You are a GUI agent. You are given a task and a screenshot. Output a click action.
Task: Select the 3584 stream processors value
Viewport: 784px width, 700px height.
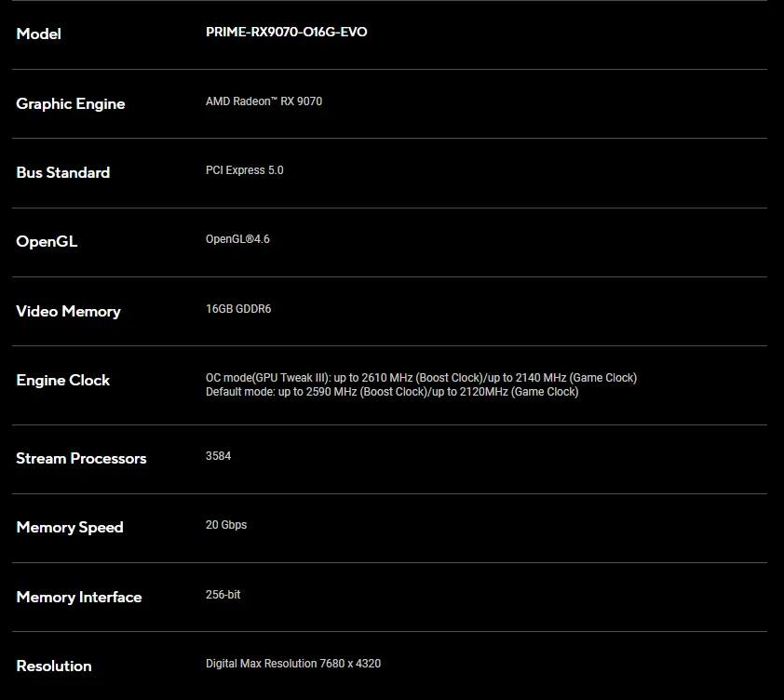218,456
